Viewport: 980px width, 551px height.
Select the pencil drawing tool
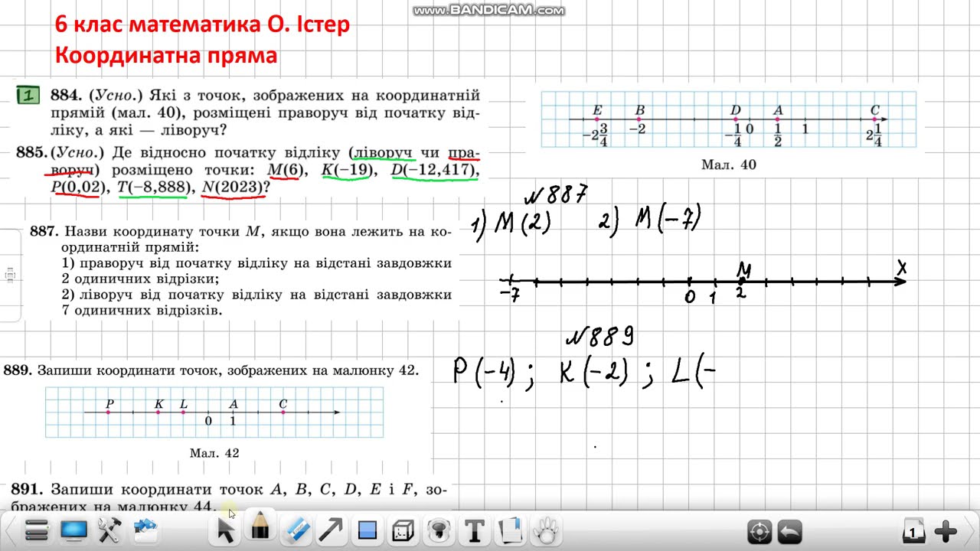click(260, 527)
